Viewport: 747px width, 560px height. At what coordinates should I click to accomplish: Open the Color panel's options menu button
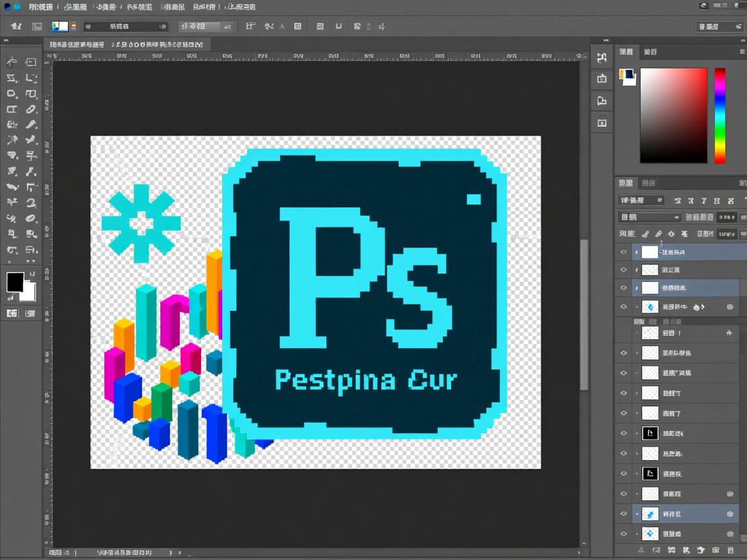coord(742,52)
